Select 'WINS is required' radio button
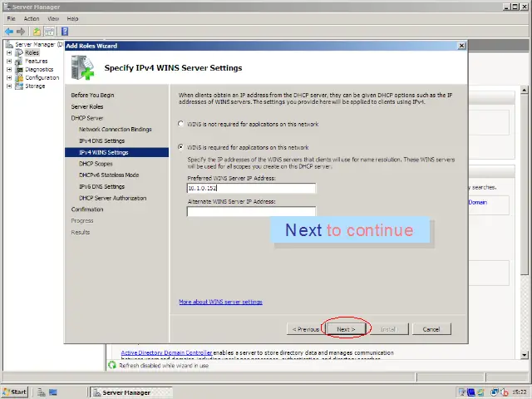This screenshot has height=399, width=532. [182, 147]
